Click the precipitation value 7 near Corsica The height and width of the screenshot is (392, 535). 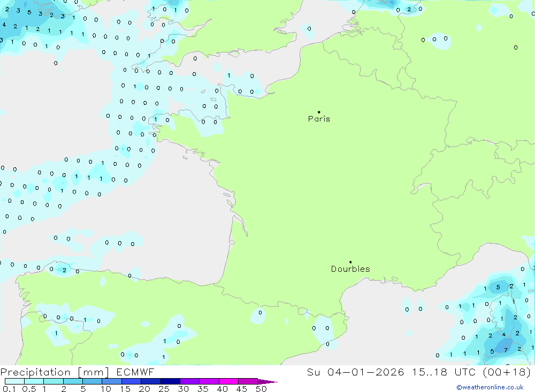click(506, 350)
